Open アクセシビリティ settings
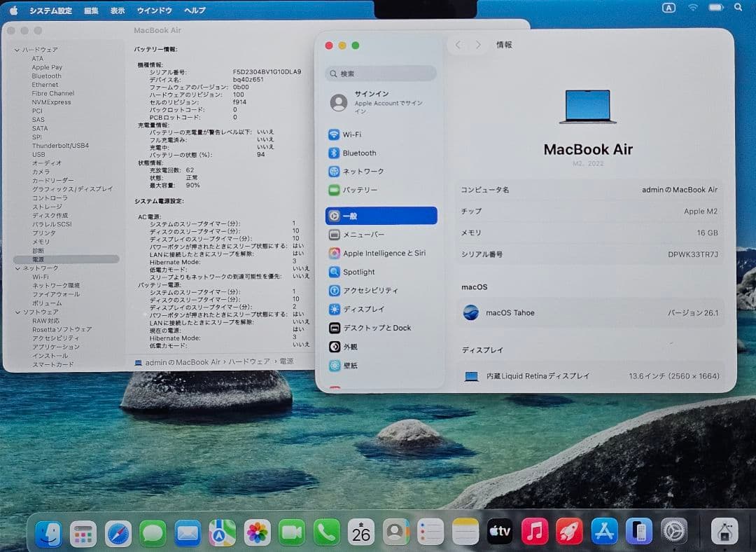Screen dimensions: 756x552 point(378,290)
